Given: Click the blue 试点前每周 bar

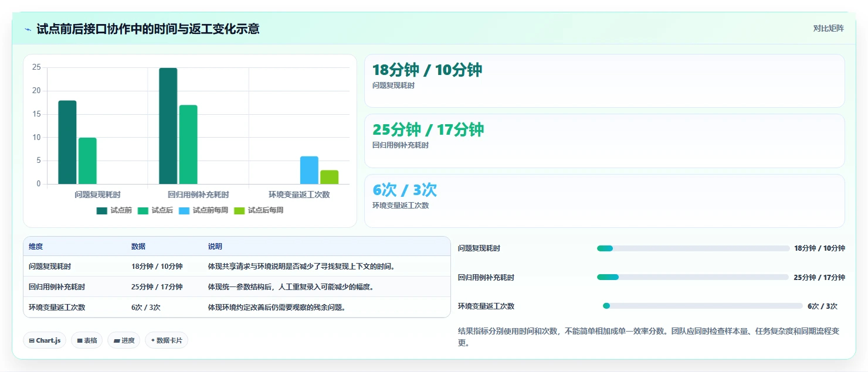Looking at the screenshot, I should click(309, 170).
